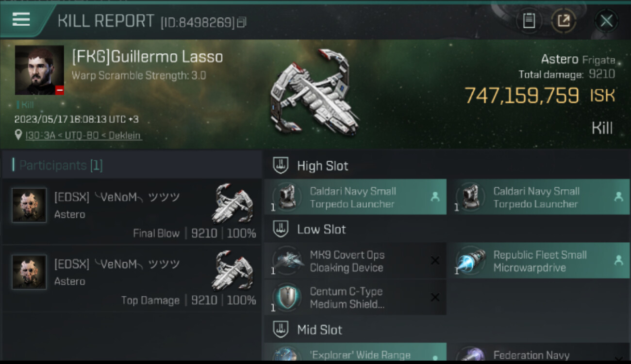The width and height of the screenshot is (631, 364).
Task: Click Centum C-Type Medium Shield module icon
Action: tap(288, 298)
